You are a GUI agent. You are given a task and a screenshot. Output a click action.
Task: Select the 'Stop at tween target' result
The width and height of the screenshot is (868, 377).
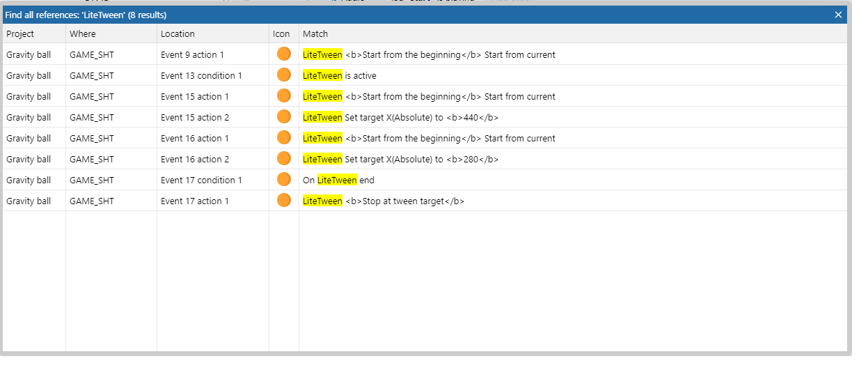[x=384, y=201]
